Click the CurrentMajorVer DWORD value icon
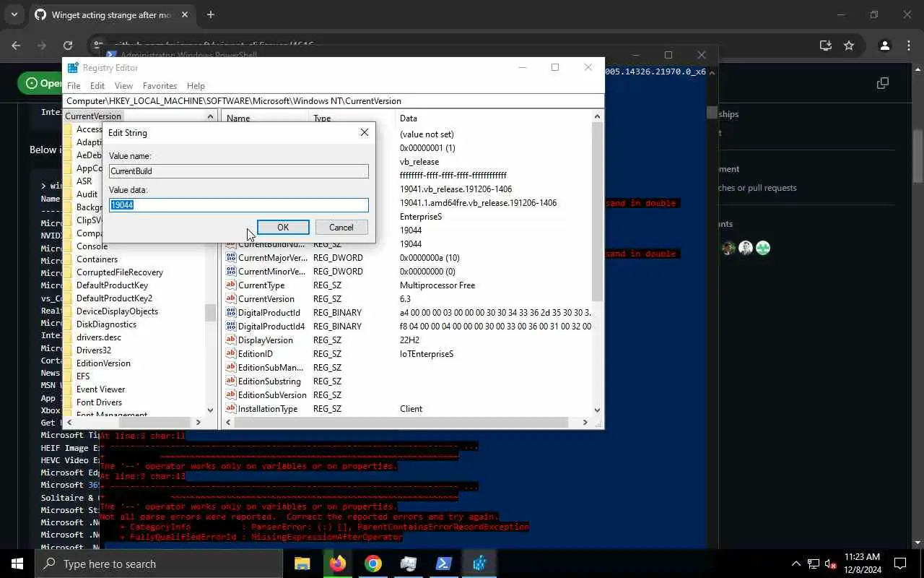This screenshot has width=924, height=578. point(231,258)
